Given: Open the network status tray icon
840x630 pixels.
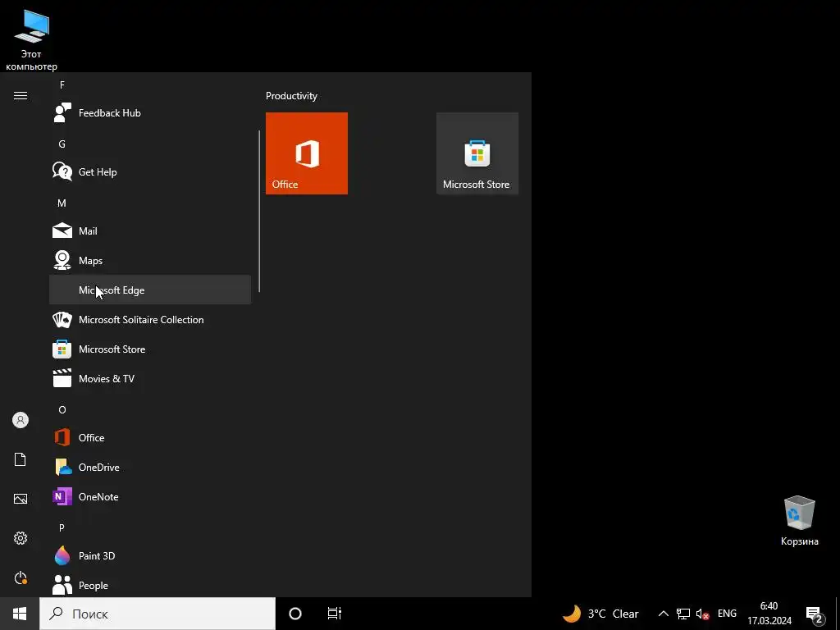Looking at the screenshot, I should pyautogui.click(x=683, y=614).
